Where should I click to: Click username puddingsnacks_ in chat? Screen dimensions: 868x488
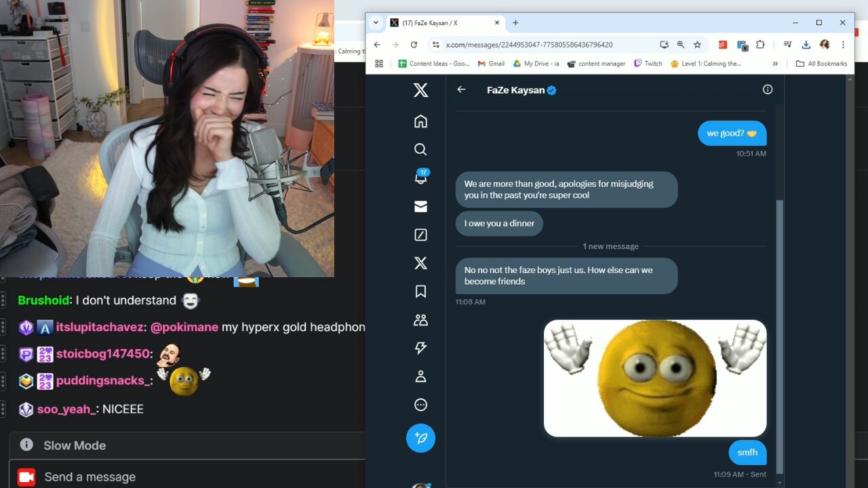(103, 381)
